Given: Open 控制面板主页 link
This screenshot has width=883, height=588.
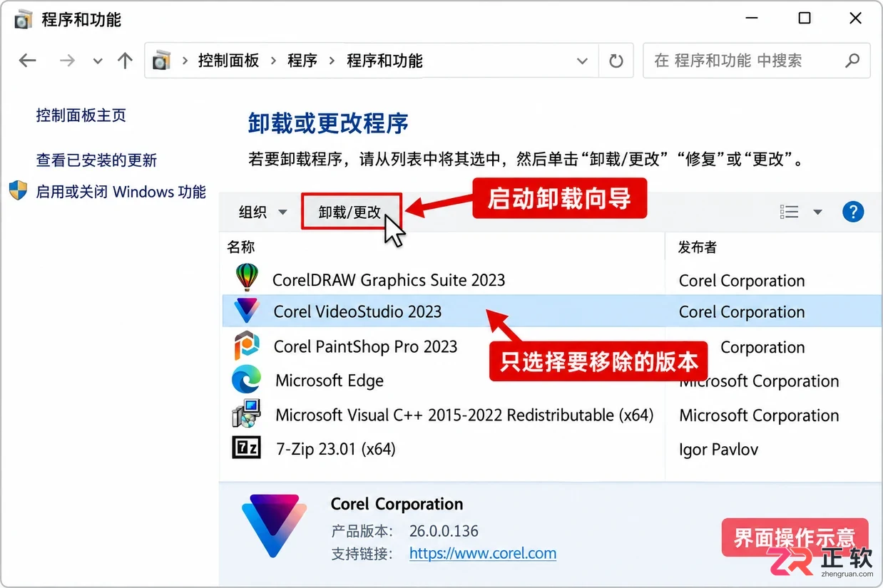Looking at the screenshot, I should tap(81, 115).
